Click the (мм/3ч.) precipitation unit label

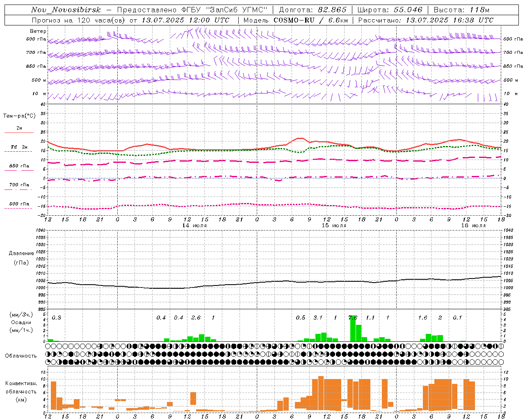21,315
